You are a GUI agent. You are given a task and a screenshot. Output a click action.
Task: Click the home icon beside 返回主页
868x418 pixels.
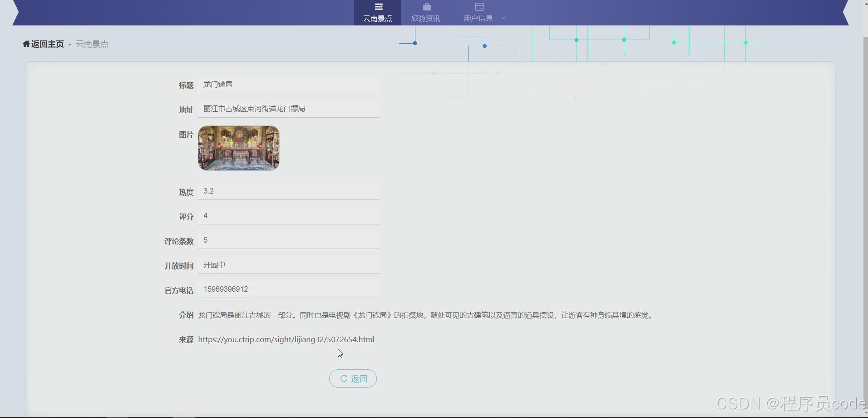click(25, 44)
